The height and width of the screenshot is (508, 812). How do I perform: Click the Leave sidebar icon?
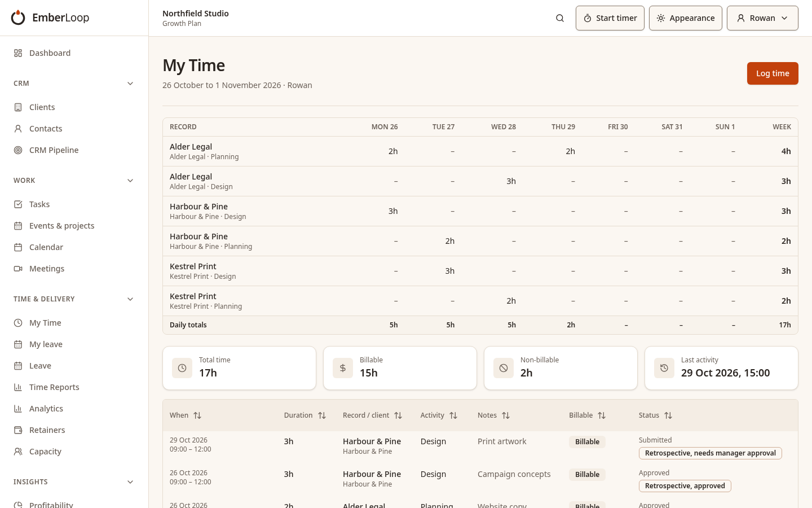pos(18,366)
